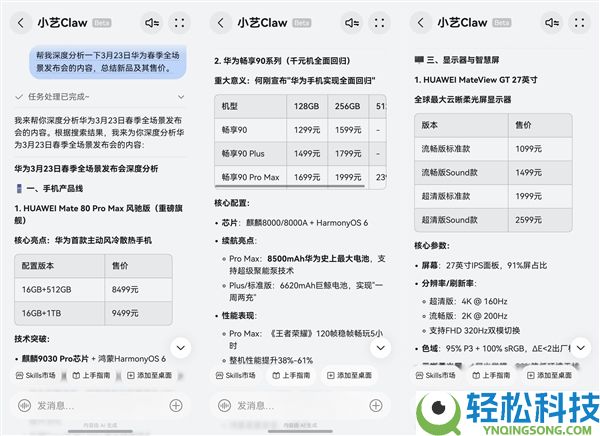Open 上手指南 chip in middle panel
The width and height of the screenshot is (600, 436).
pos(291,376)
